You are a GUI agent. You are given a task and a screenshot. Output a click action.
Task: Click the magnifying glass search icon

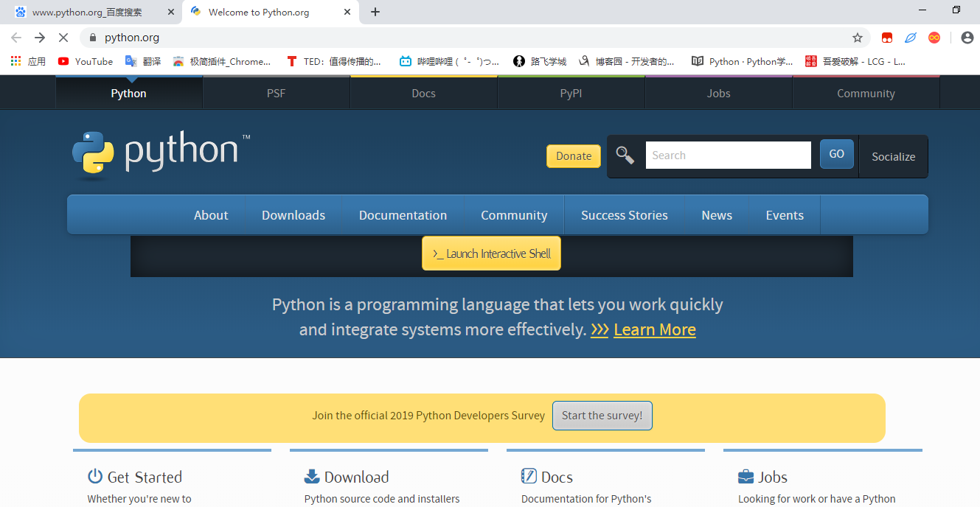point(625,155)
